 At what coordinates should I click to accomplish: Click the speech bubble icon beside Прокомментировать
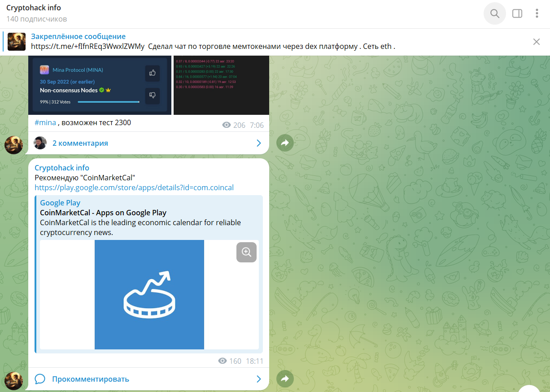click(x=40, y=379)
